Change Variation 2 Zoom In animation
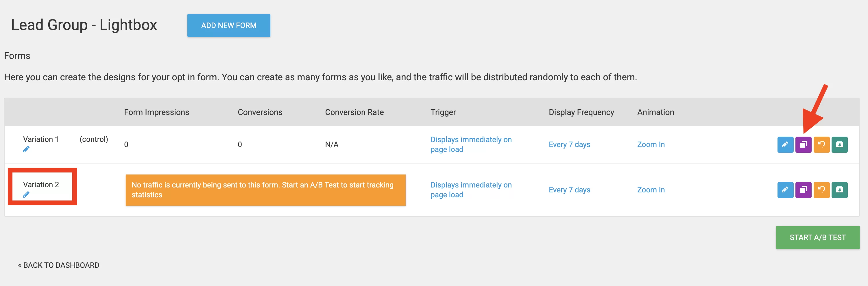Screen dimensions: 868x286 point(651,190)
